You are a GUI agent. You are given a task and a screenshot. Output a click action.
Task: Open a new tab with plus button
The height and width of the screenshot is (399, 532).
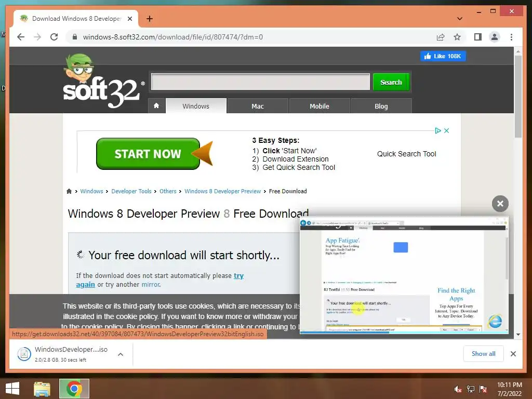click(150, 19)
